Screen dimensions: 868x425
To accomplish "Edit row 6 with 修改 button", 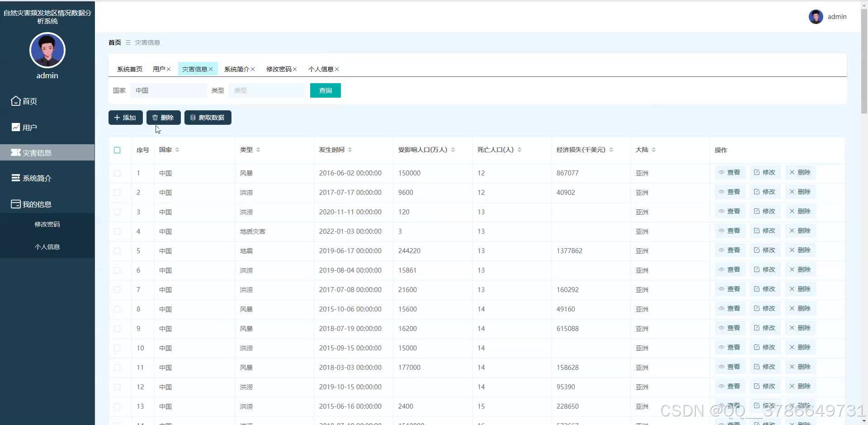I will (x=765, y=269).
